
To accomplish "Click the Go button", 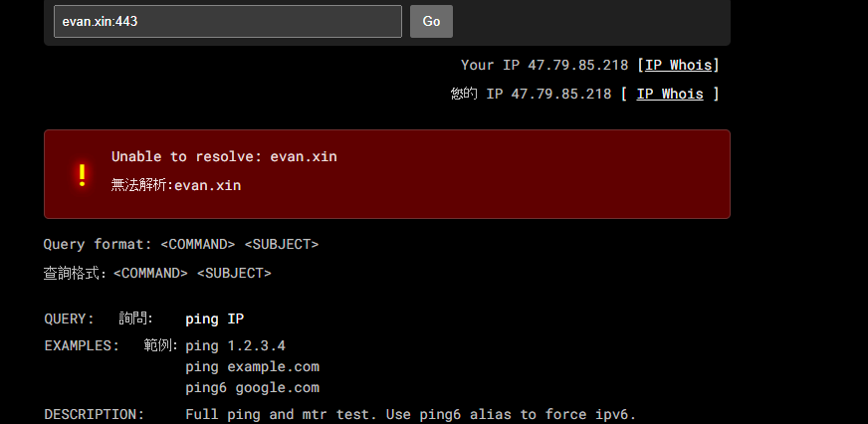I will tap(431, 22).
